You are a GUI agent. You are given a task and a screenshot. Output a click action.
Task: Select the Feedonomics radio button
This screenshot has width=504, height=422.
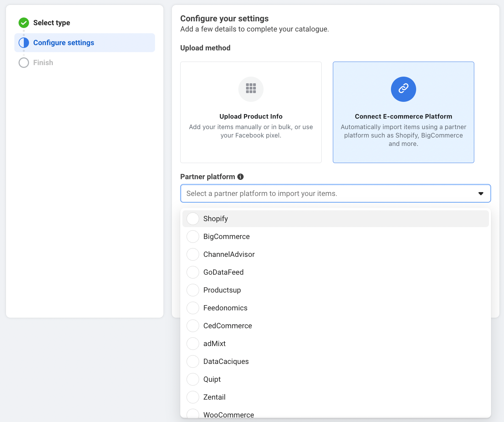[x=193, y=308]
